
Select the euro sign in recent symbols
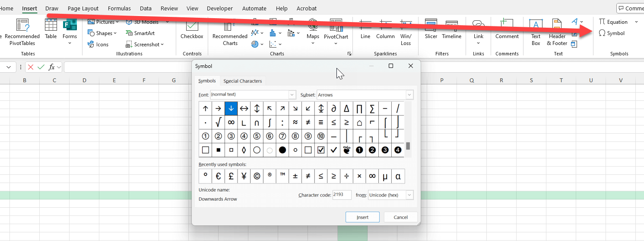(218, 176)
